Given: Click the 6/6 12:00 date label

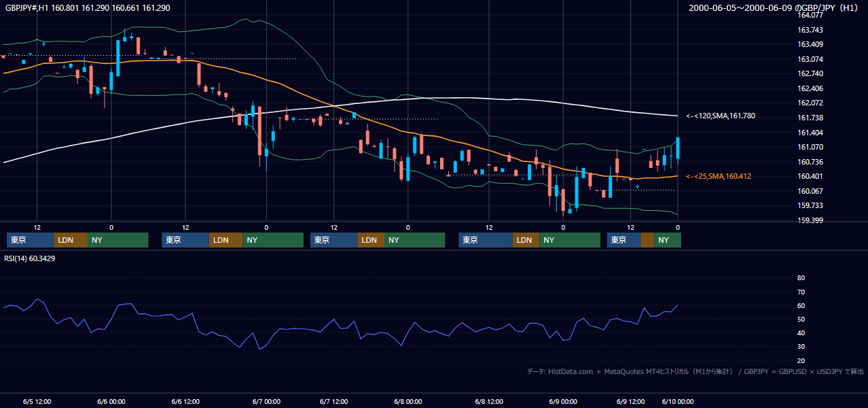Looking at the screenshot, I should (x=185, y=401).
